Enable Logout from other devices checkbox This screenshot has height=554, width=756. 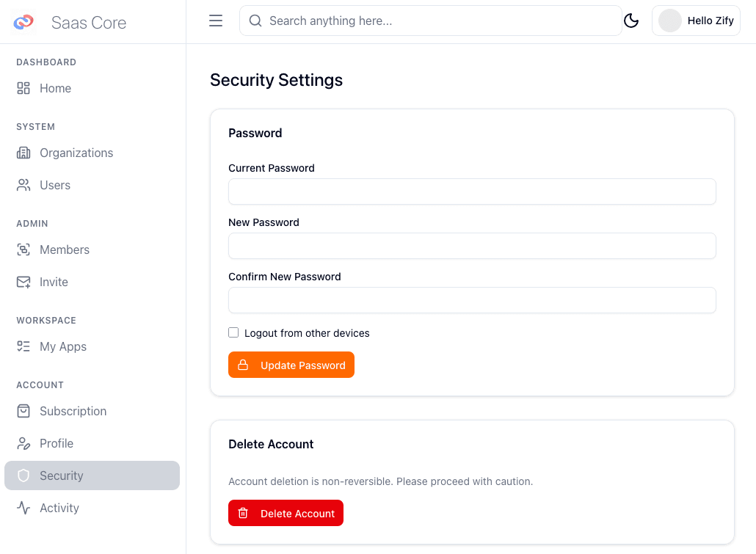[x=233, y=332]
